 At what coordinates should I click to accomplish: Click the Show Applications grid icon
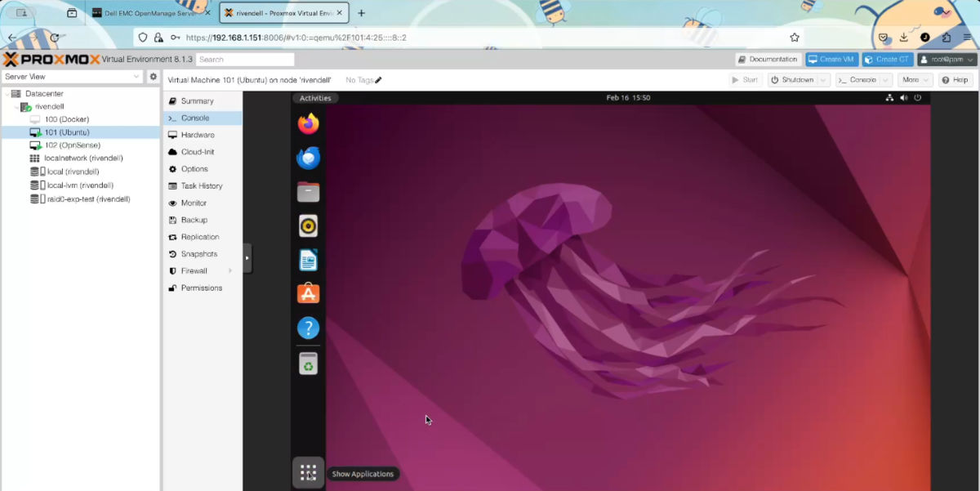[308, 471]
